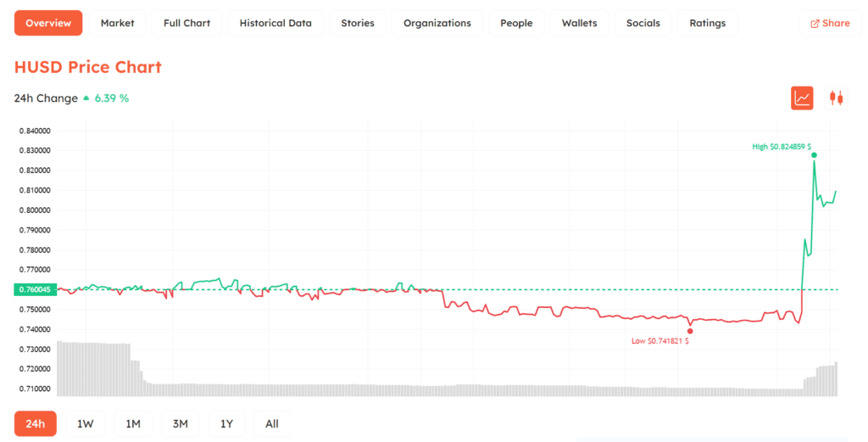Click the HUSD Price Chart heading
The image size is (868, 442).
88,67
